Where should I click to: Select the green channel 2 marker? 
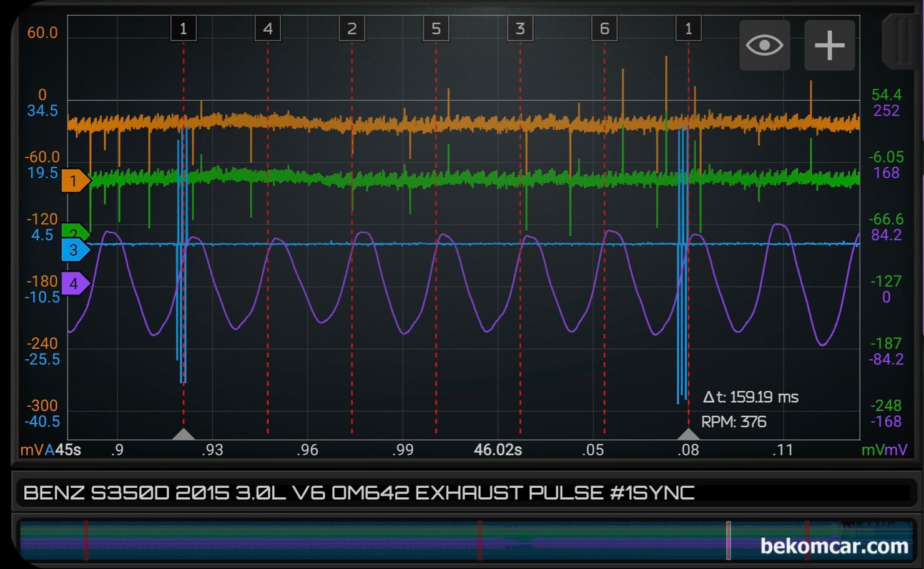pos(76,231)
